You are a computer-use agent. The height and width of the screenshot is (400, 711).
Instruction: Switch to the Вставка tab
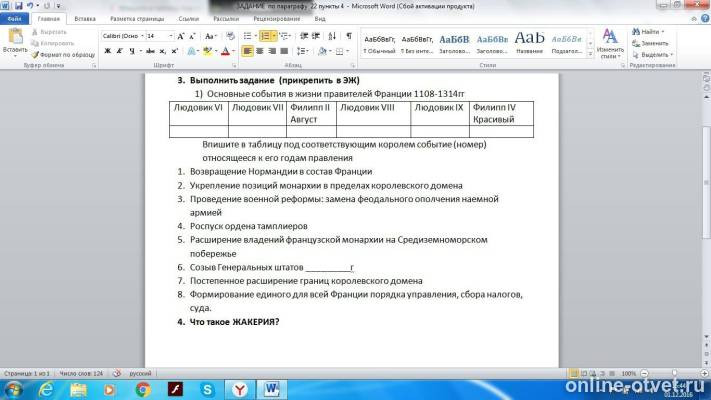tap(85, 19)
